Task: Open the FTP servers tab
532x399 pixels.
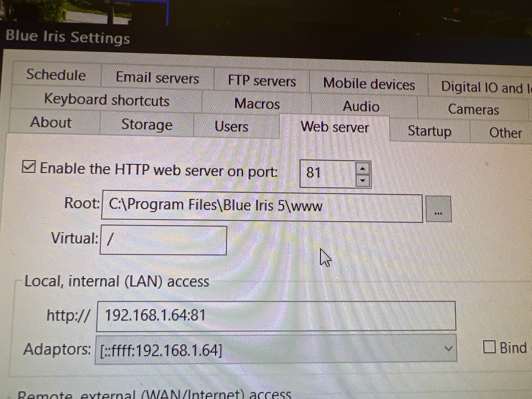Action: click(262, 81)
